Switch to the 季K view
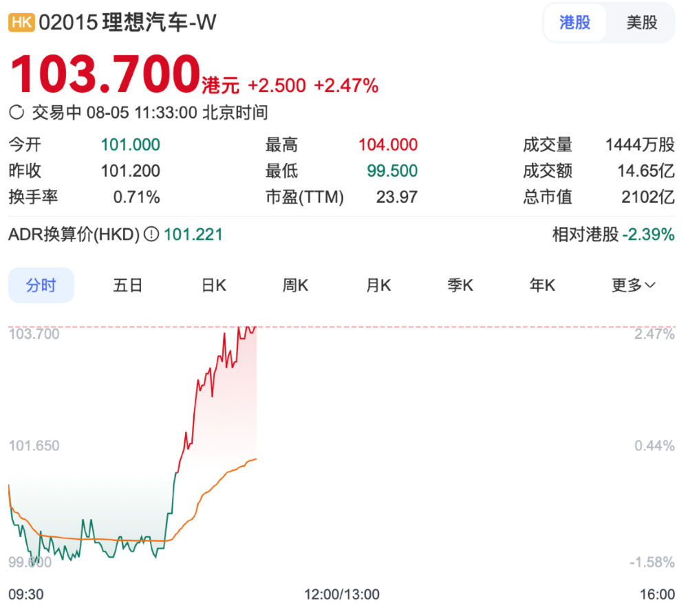The width and height of the screenshot is (688, 616). [460, 285]
